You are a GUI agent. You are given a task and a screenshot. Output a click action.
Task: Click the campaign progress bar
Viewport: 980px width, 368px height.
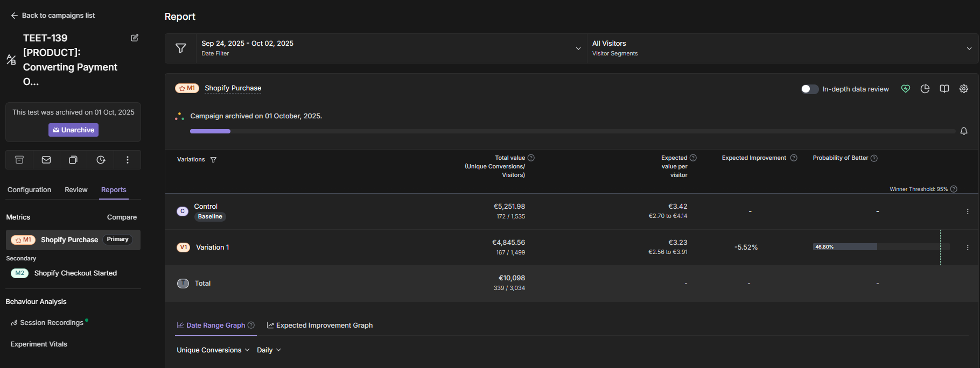point(573,131)
